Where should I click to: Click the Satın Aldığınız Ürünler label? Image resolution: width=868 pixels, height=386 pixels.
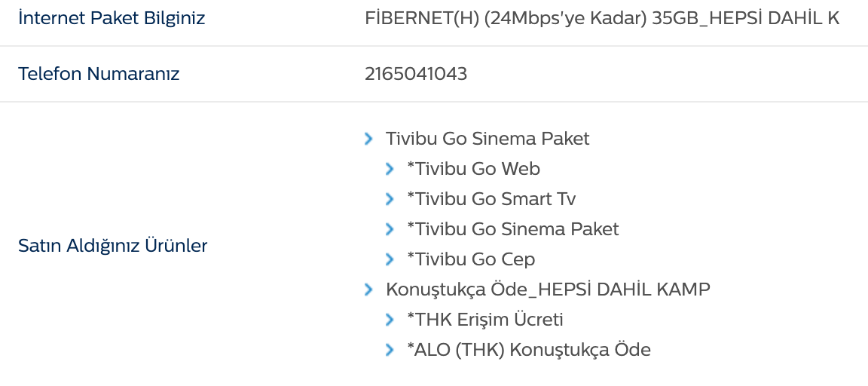(x=113, y=245)
